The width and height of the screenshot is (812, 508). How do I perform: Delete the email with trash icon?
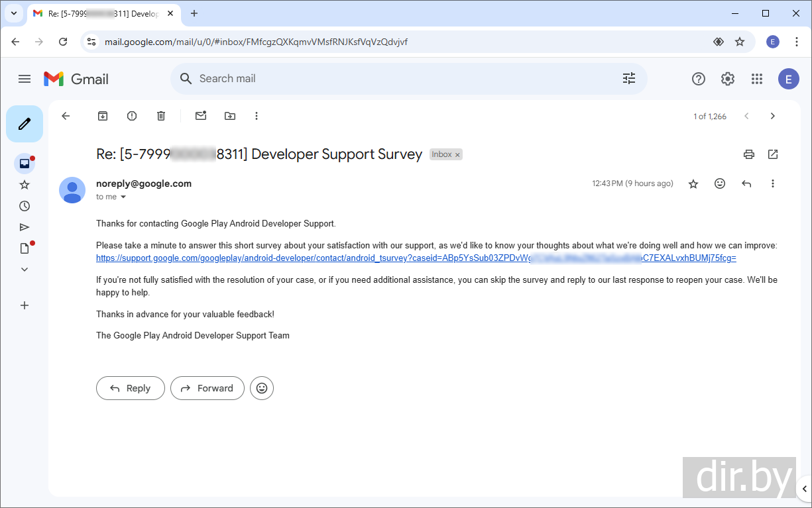click(161, 116)
